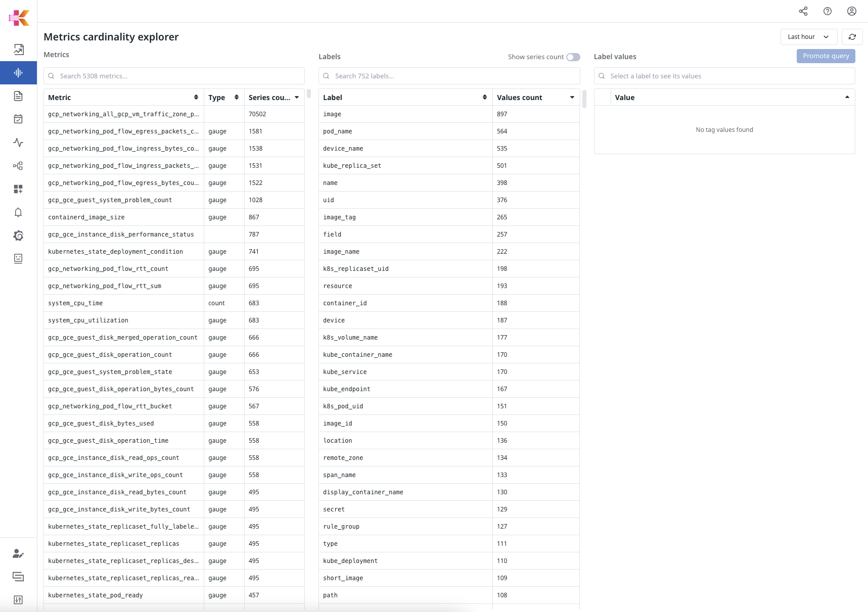Select the alerts bell icon
Image resolution: width=868 pixels, height=612 pixels.
coord(18,212)
